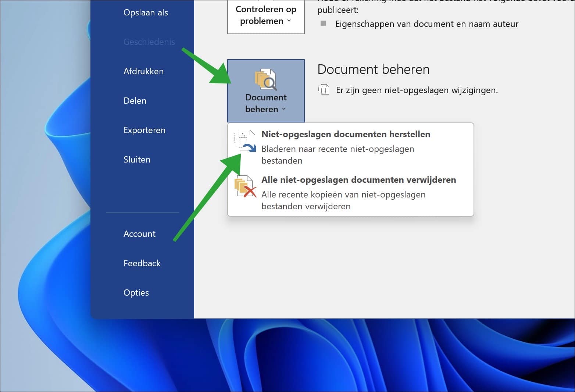Expand the Document beheren chevron
The width and height of the screenshot is (575, 392).
coord(284,109)
